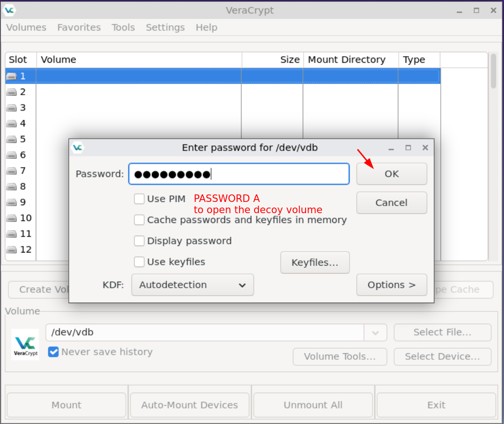Click the Mount button
The height and width of the screenshot is (424, 504).
pyautogui.click(x=66, y=405)
